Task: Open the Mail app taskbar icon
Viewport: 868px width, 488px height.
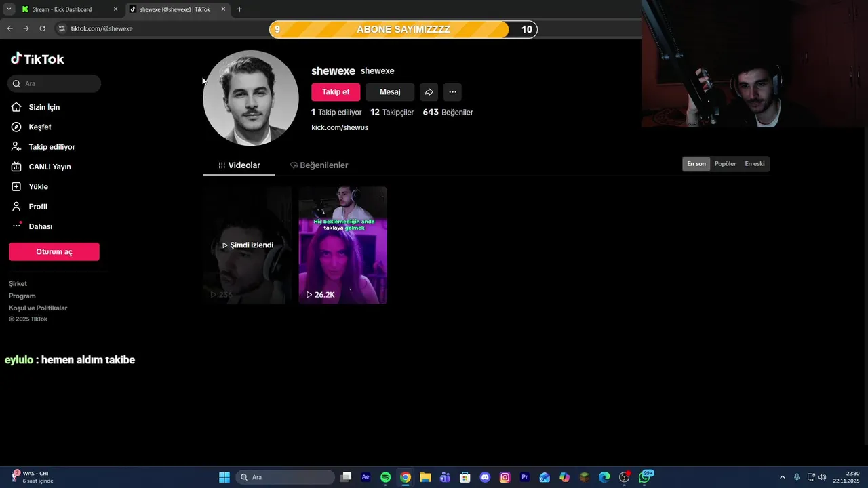Action: (x=545, y=477)
